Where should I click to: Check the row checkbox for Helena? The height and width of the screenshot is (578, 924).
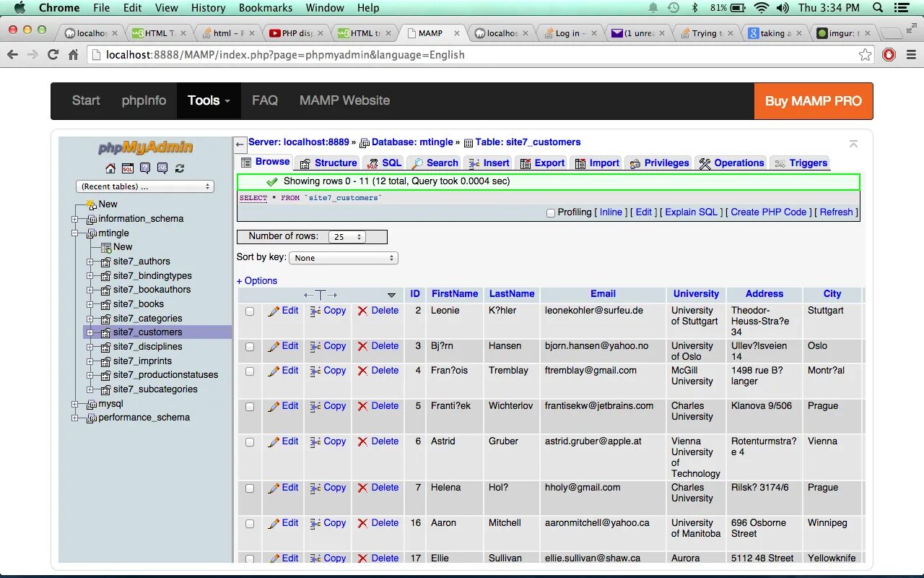[250, 488]
